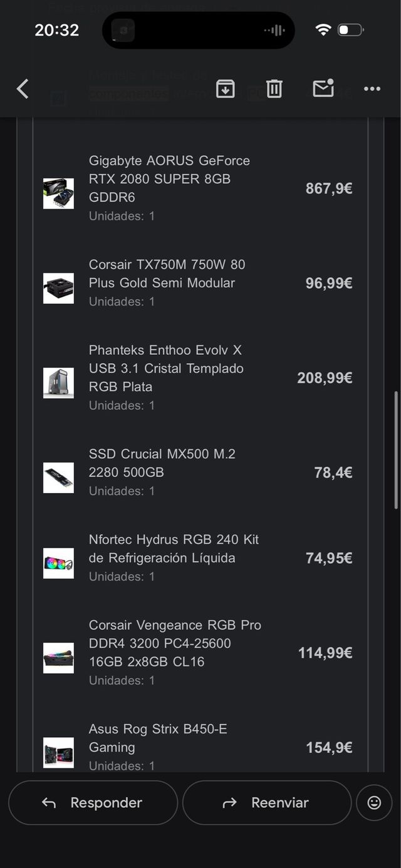Archive this email using the archive icon
This screenshot has width=401, height=868.
pyautogui.click(x=224, y=89)
